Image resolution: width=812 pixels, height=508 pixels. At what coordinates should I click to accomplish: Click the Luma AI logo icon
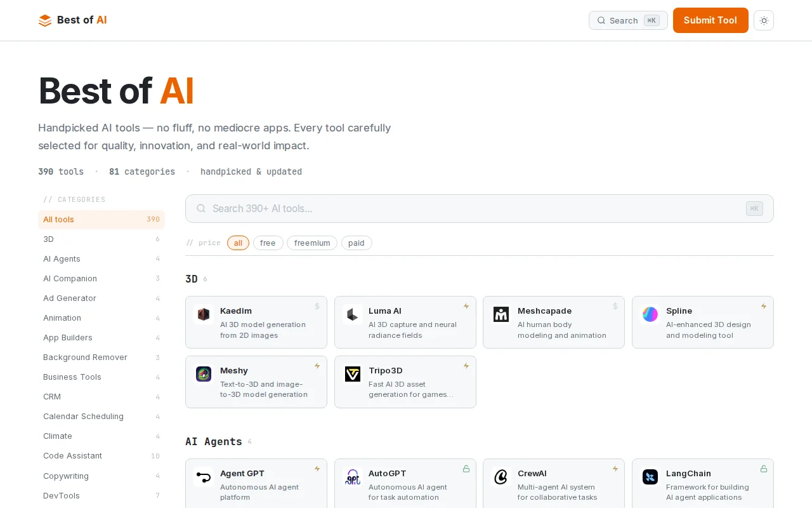click(x=353, y=314)
